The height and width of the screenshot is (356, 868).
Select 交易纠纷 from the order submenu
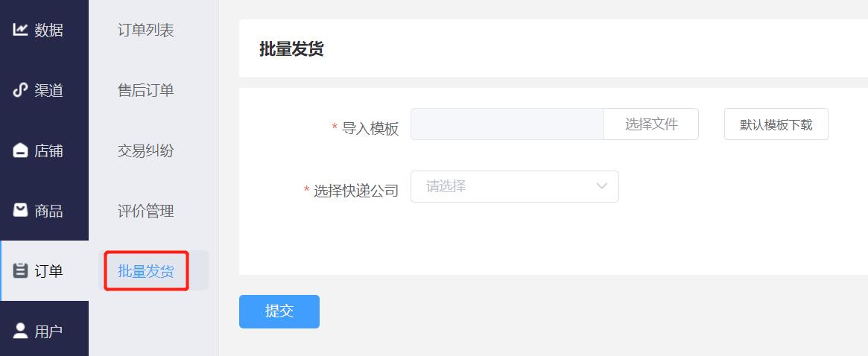(x=146, y=150)
